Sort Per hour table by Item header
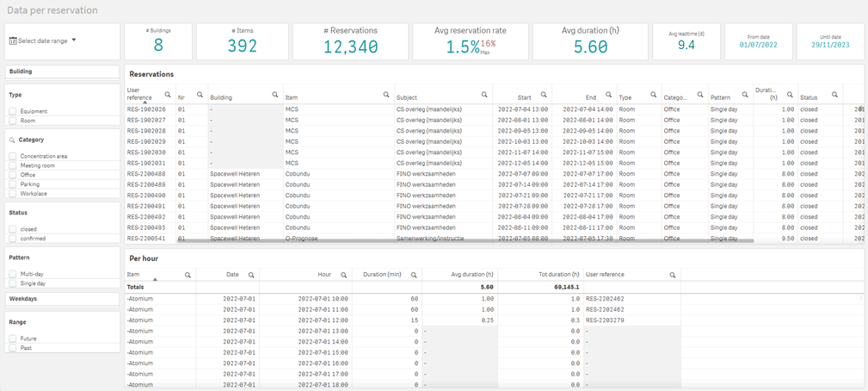 pyautogui.click(x=132, y=275)
